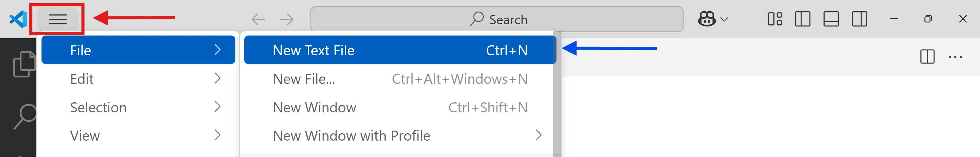Click the VS Code logo icon

pyautogui.click(x=18, y=19)
